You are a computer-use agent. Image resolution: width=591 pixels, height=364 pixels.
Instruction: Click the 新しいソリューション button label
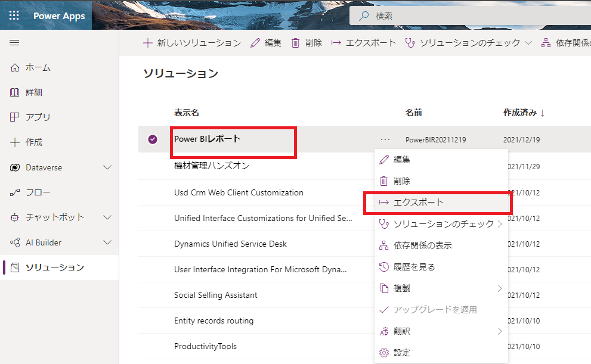point(199,43)
